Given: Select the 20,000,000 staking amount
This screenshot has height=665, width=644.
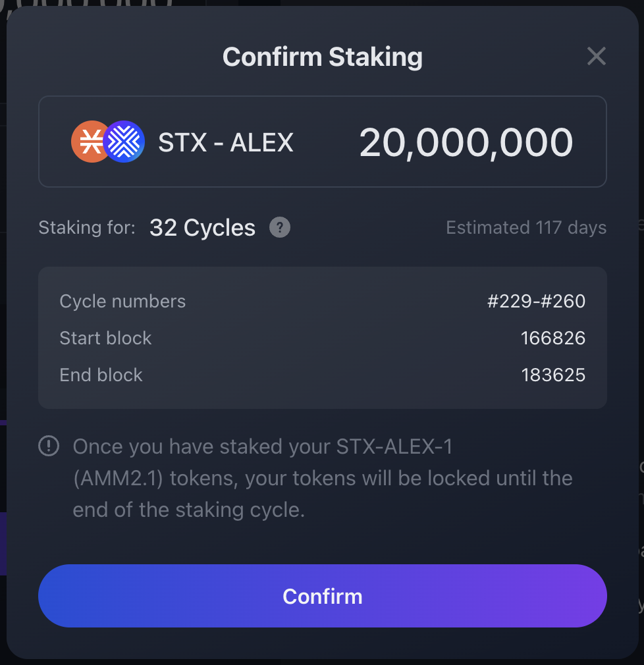Looking at the screenshot, I should (466, 142).
